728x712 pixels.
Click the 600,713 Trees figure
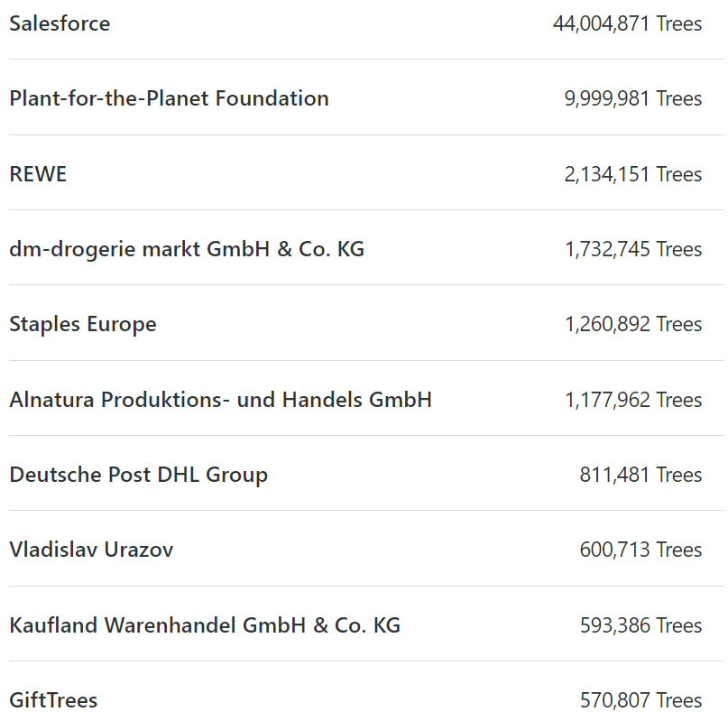pos(640,550)
